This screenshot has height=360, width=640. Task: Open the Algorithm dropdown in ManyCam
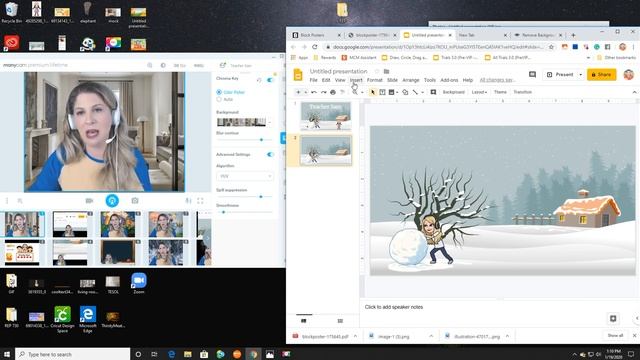tap(244, 176)
